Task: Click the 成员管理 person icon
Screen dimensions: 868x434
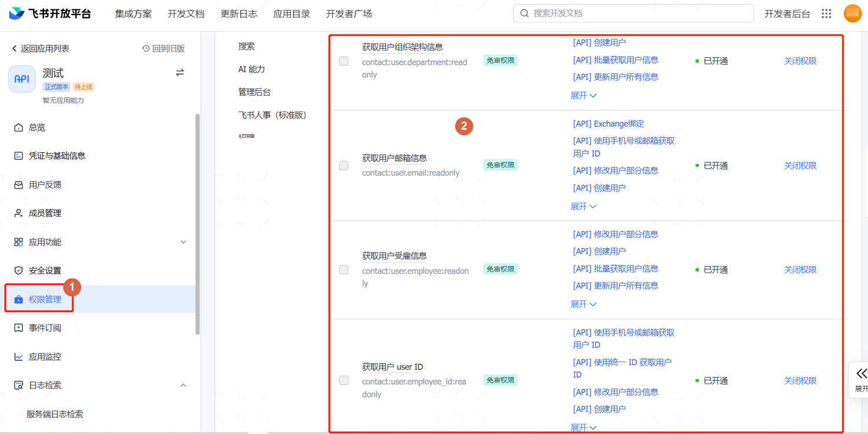Action: coord(19,213)
